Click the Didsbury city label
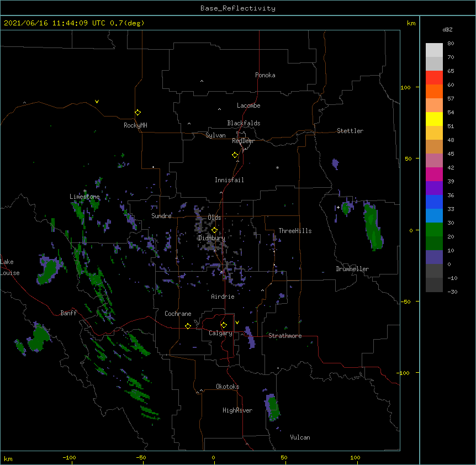The height and width of the screenshot is (465, 476). (211, 238)
